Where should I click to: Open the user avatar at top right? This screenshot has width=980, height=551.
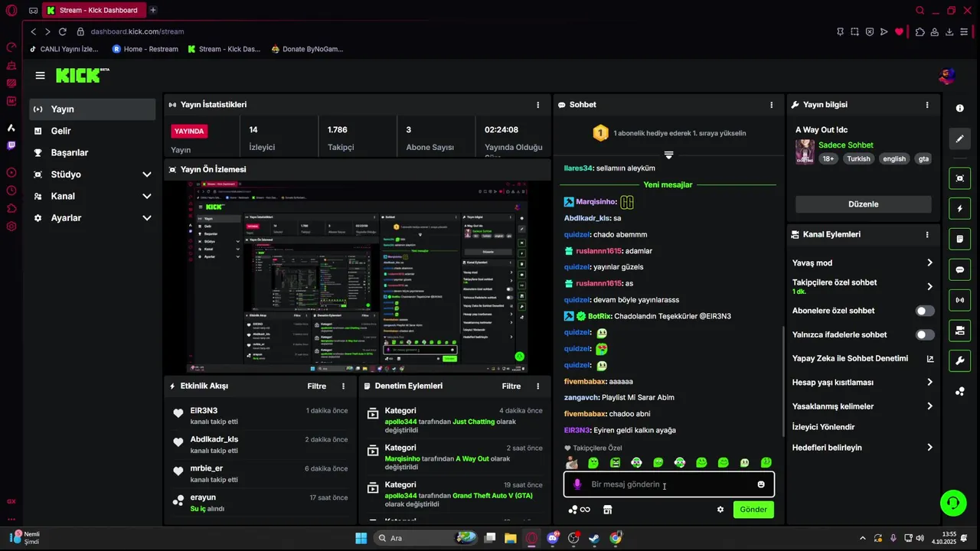click(x=947, y=76)
